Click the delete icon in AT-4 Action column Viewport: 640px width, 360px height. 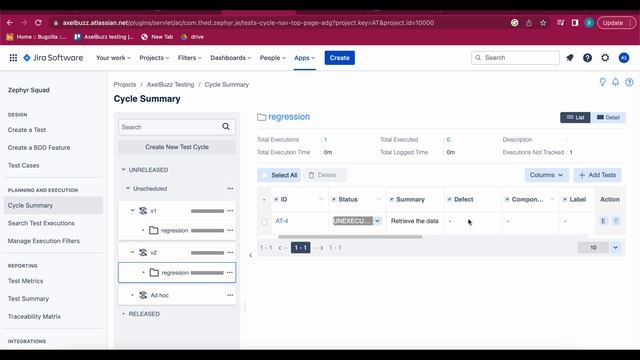coord(616,221)
